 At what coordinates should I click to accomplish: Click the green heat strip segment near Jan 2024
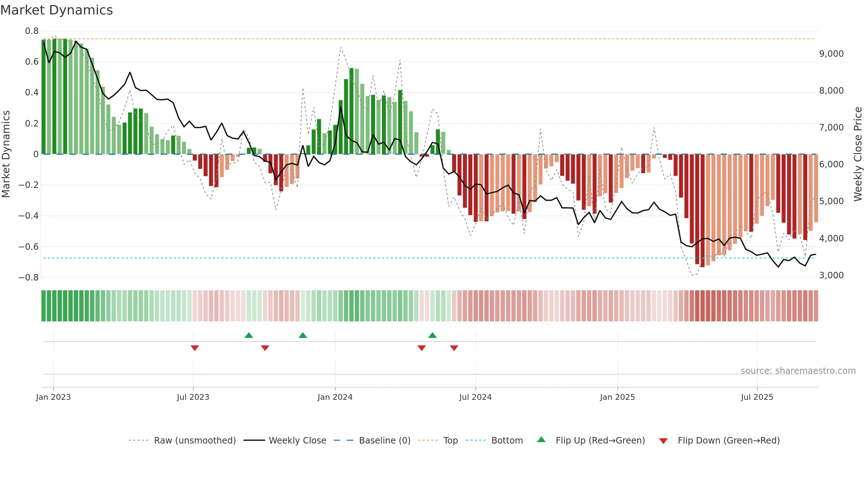pos(335,306)
